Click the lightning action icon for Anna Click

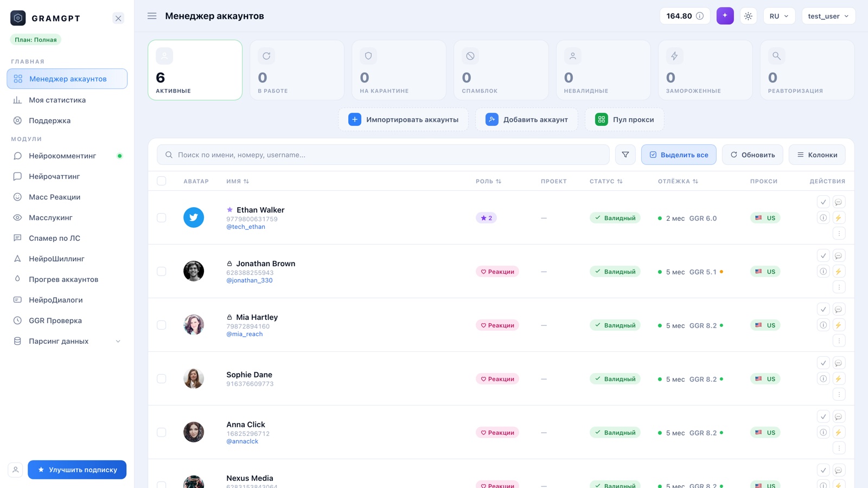click(x=839, y=433)
